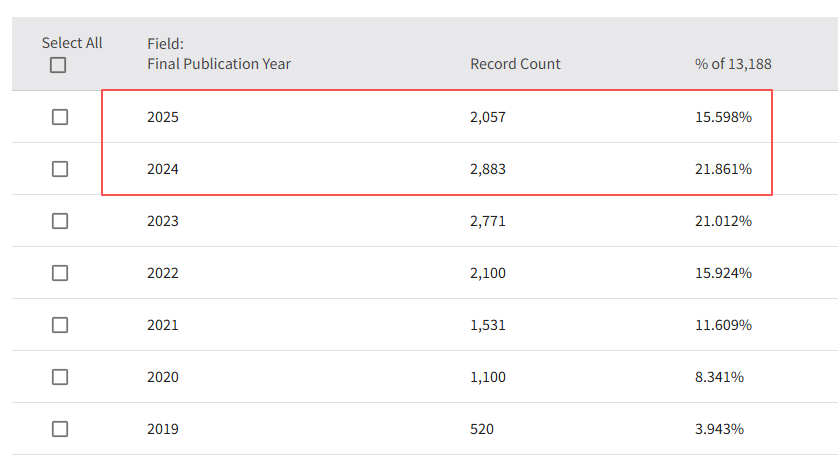Click the 1,531 record count value

[488, 325]
